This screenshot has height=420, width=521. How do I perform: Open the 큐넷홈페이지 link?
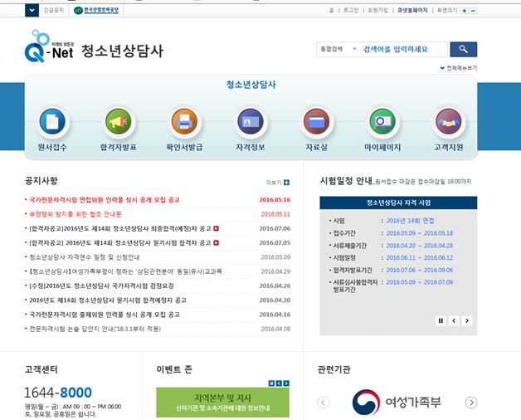(x=412, y=10)
